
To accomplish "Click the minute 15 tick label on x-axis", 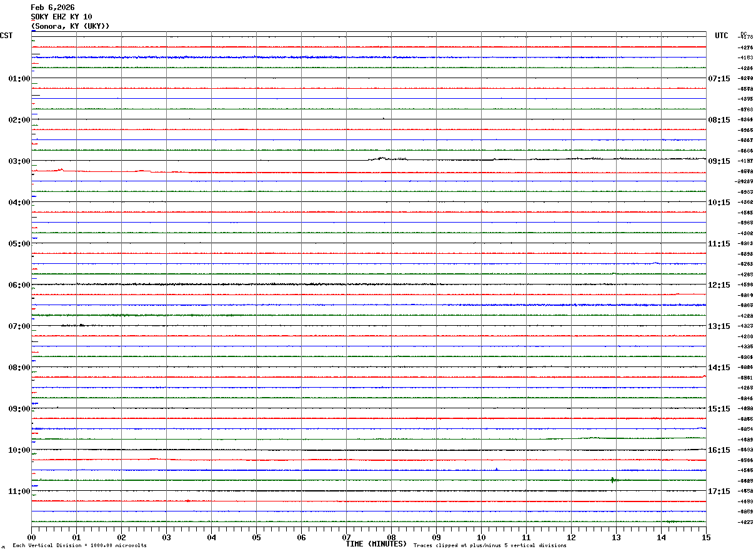I will pyautogui.click(x=705, y=538).
